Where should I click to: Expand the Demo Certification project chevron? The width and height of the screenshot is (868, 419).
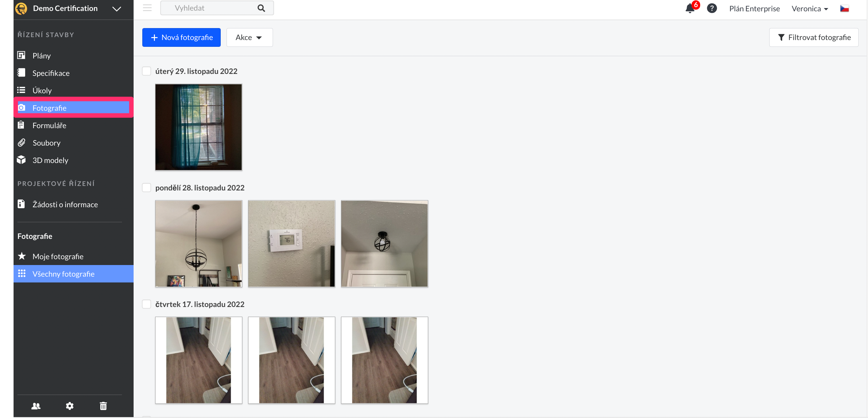point(116,9)
